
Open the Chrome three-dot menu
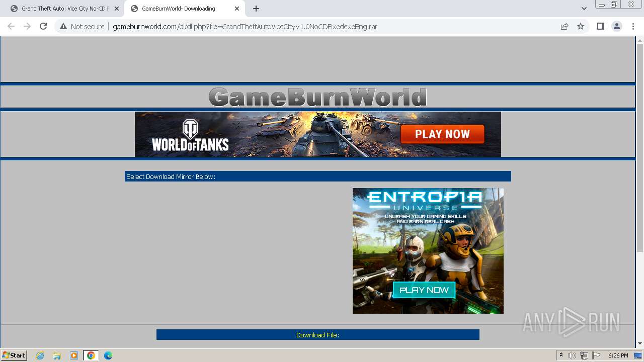click(x=633, y=27)
